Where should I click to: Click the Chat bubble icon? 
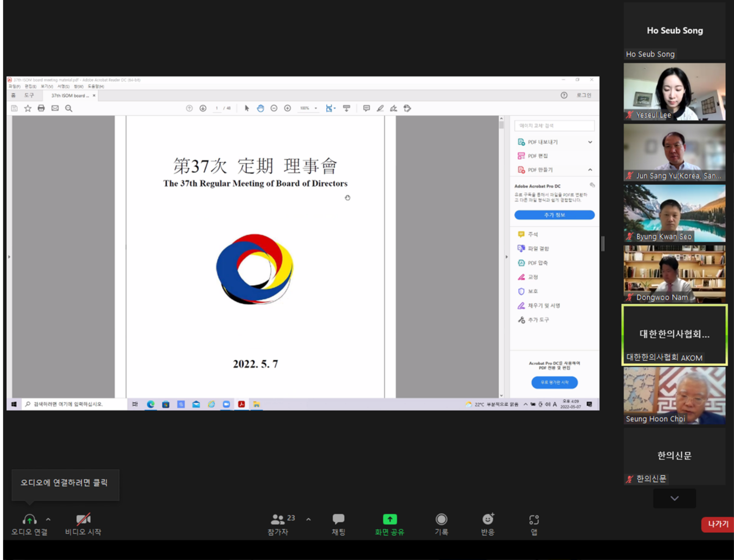(x=338, y=519)
